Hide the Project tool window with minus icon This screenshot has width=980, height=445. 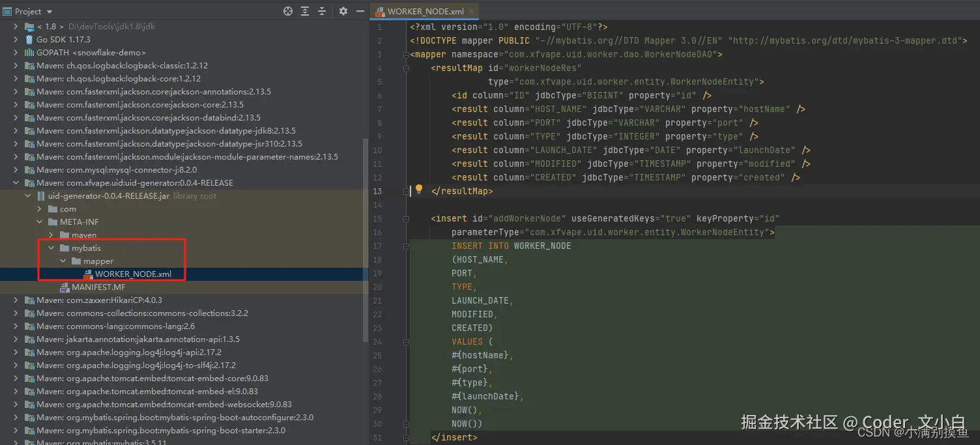tap(359, 11)
